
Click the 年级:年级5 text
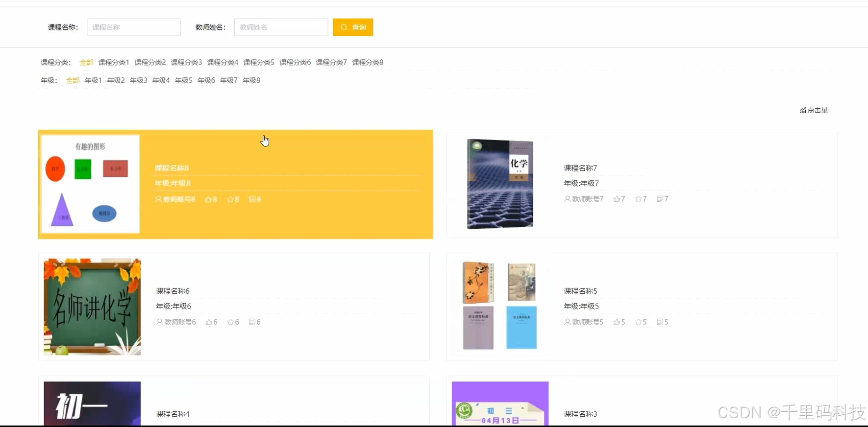coord(581,306)
